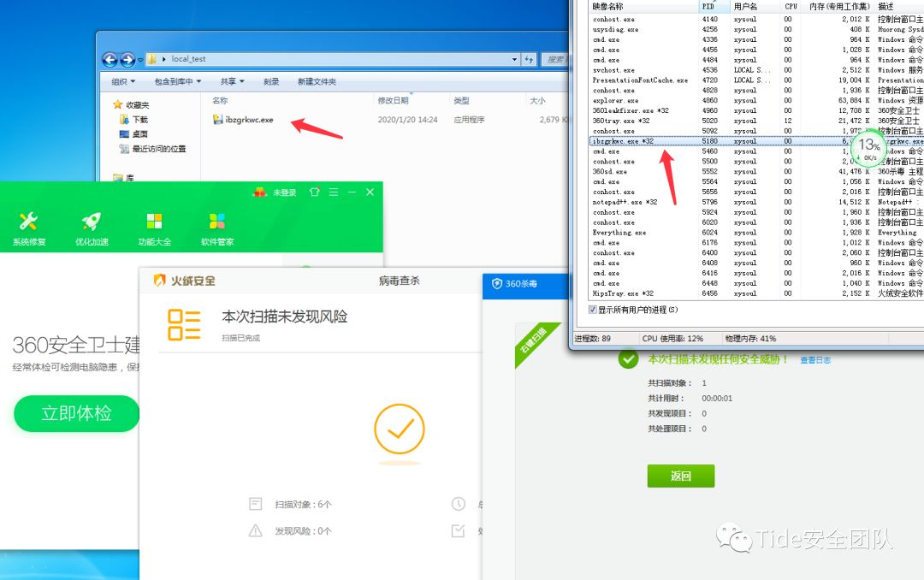This screenshot has height=580, width=924.
Task: Click the clock icon in Huorong scan results
Action: click(x=459, y=504)
